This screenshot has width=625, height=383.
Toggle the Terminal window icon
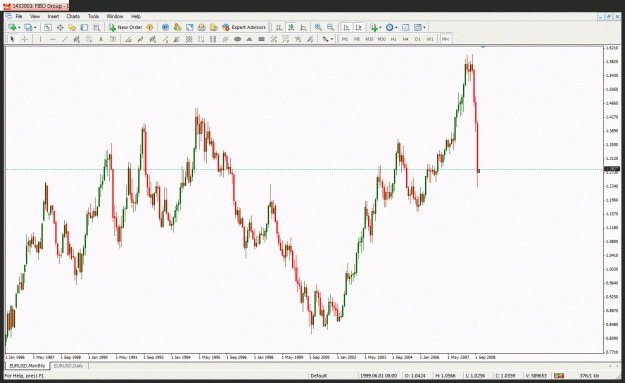pyautogui.click(x=84, y=27)
